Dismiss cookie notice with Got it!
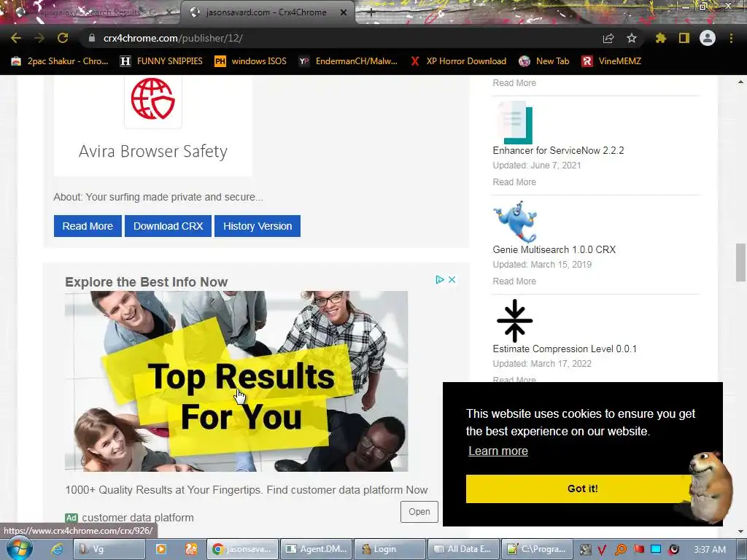 point(582,489)
